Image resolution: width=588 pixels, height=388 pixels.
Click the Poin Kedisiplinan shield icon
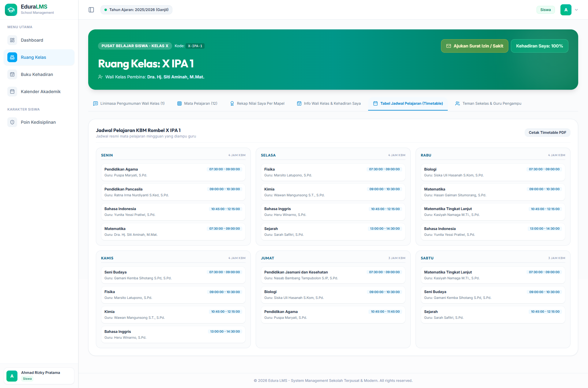[x=12, y=122]
